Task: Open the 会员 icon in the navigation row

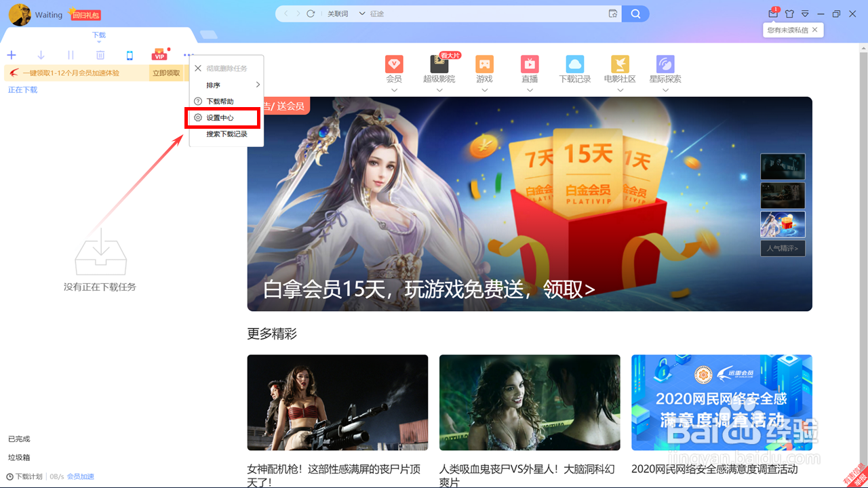Action: click(x=394, y=64)
